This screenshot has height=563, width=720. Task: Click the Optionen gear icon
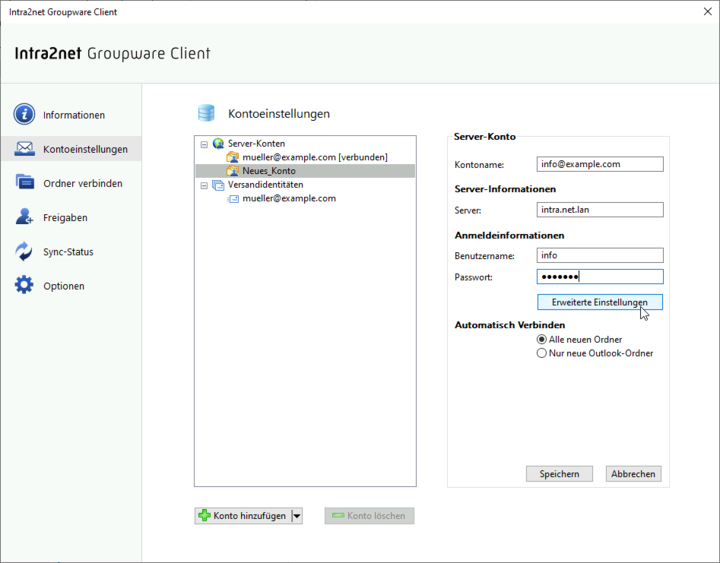click(x=24, y=285)
